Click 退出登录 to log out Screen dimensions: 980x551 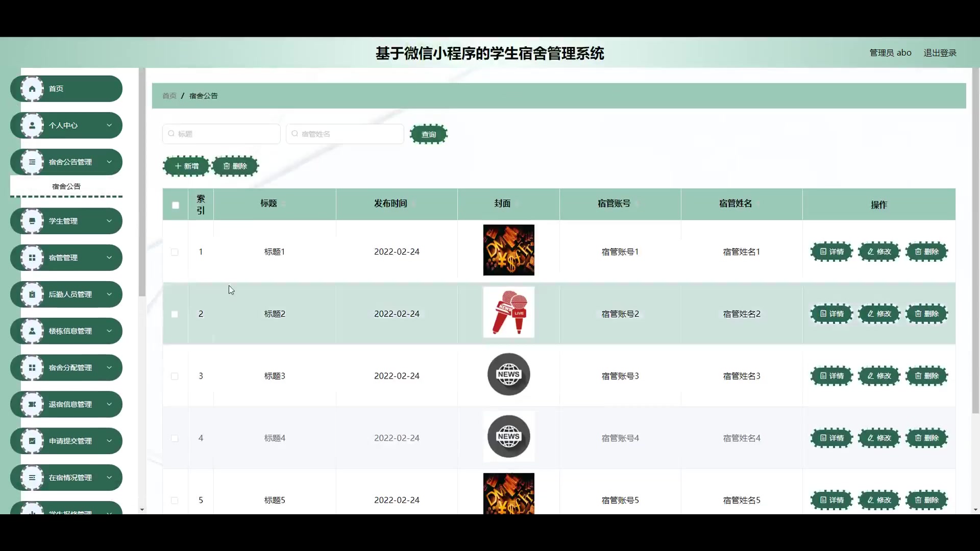tap(940, 53)
